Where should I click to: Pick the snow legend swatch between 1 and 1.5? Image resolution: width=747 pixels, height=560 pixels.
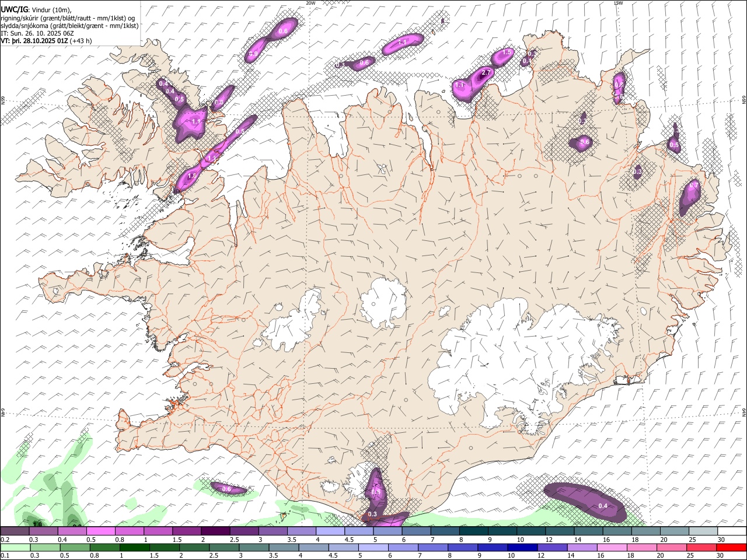[158, 531]
